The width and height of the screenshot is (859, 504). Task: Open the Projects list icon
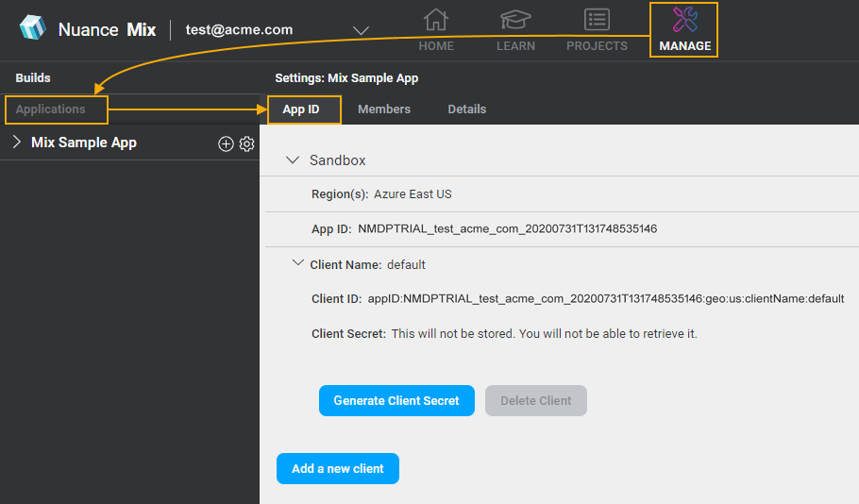tap(597, 20)
